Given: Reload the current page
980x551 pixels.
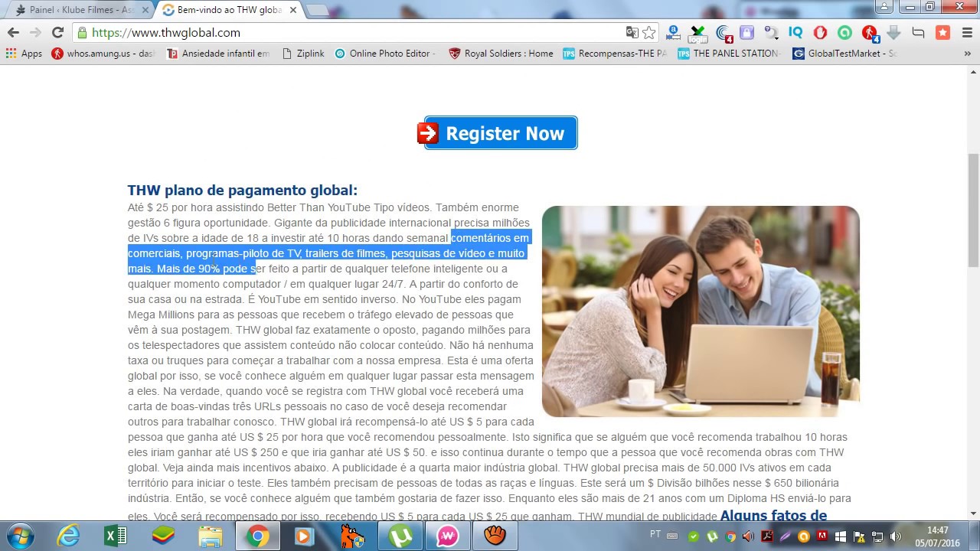Looking at the screenshot, I should (57, 32).
